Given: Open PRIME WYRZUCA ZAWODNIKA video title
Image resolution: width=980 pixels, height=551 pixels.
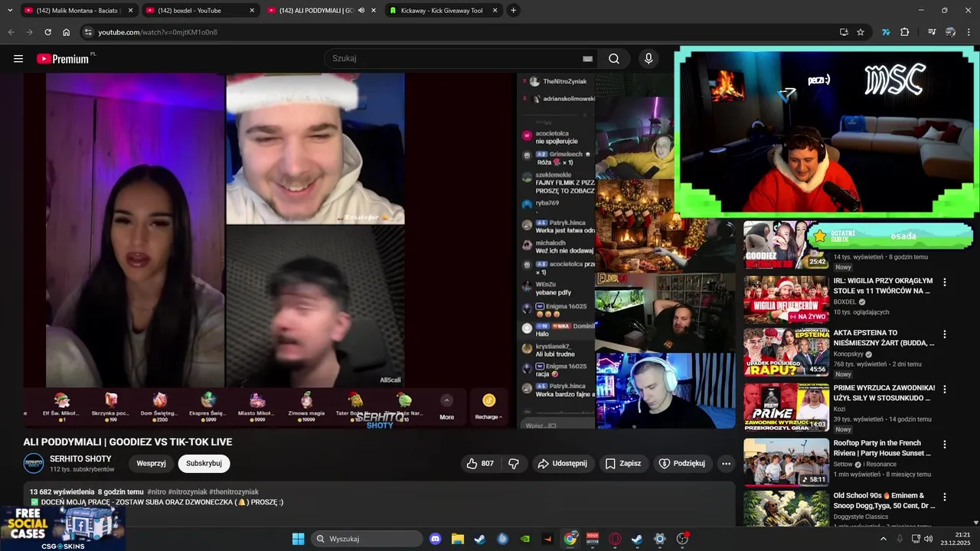Looking at the screenshot, I should pyautogui.click(x=884, y=393).
